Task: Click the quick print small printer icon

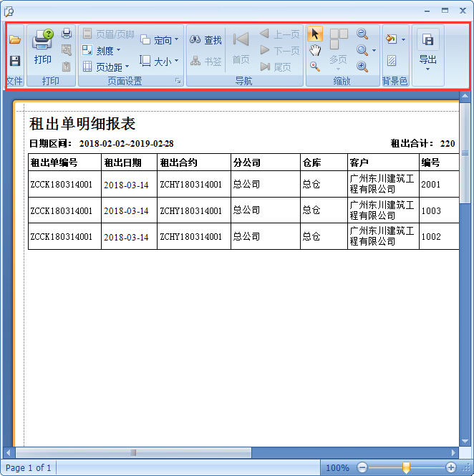Action: [x=67, y=34]
